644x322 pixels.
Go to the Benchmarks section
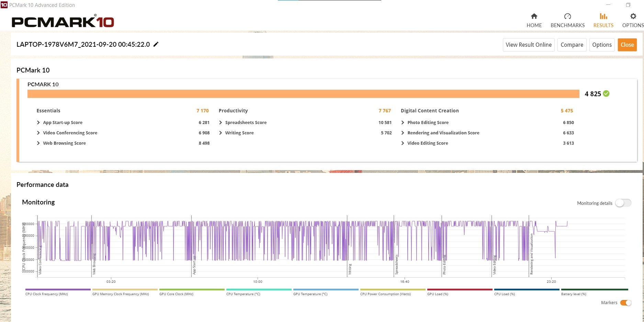tap(567, 21)
